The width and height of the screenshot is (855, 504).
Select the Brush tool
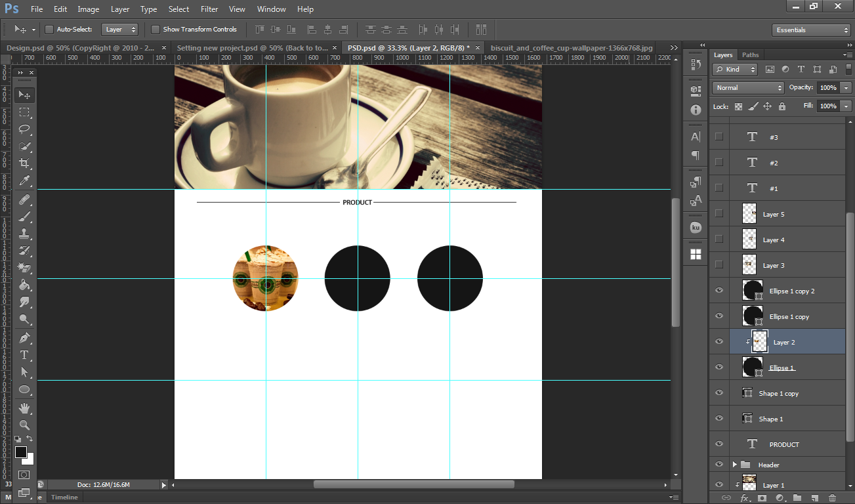24,216
